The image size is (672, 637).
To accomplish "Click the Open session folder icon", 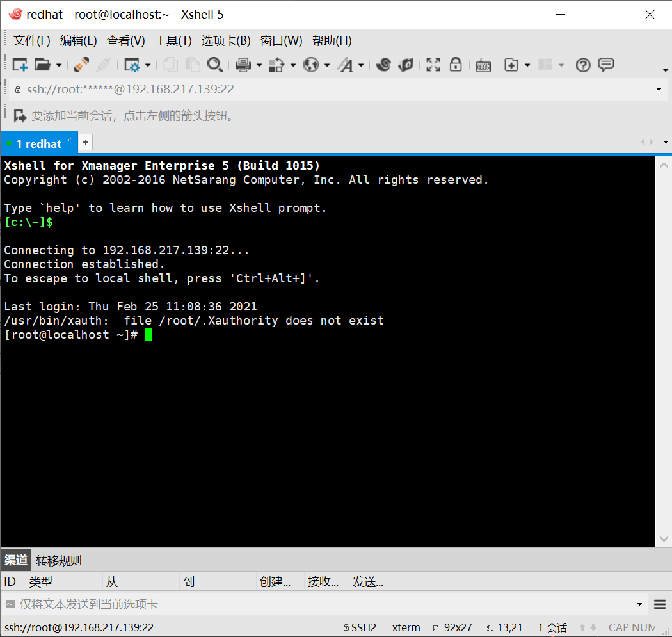I will pos(42,65).
